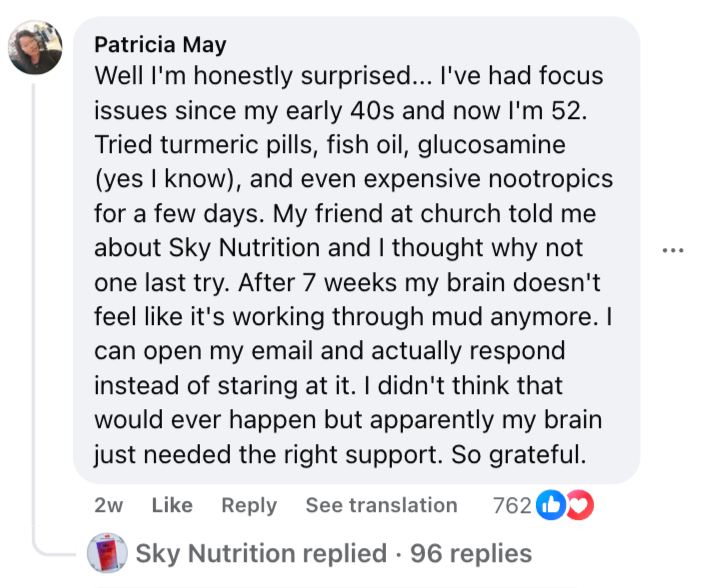
Task: Click the red heart reaction icon
Action: point(579,506)
